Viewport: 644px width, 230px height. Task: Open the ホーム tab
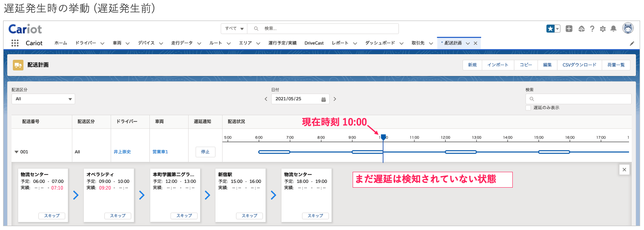(60, 43)
